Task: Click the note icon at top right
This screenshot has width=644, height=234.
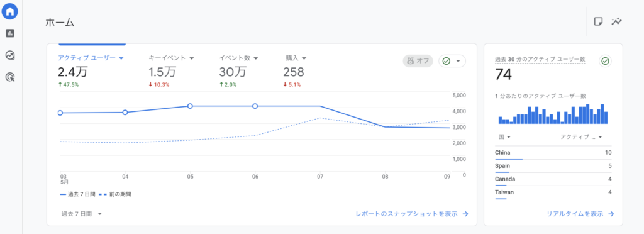Action: click(599, 22)
